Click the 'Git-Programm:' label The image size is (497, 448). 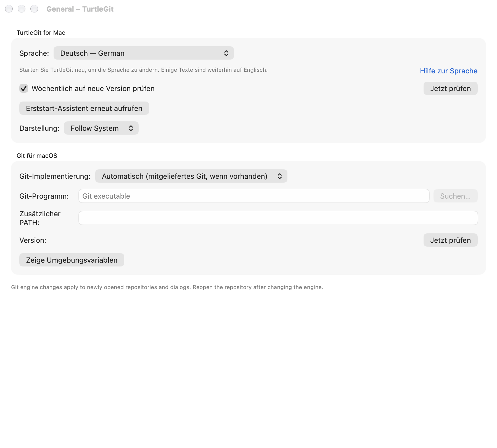pos(44,196)
